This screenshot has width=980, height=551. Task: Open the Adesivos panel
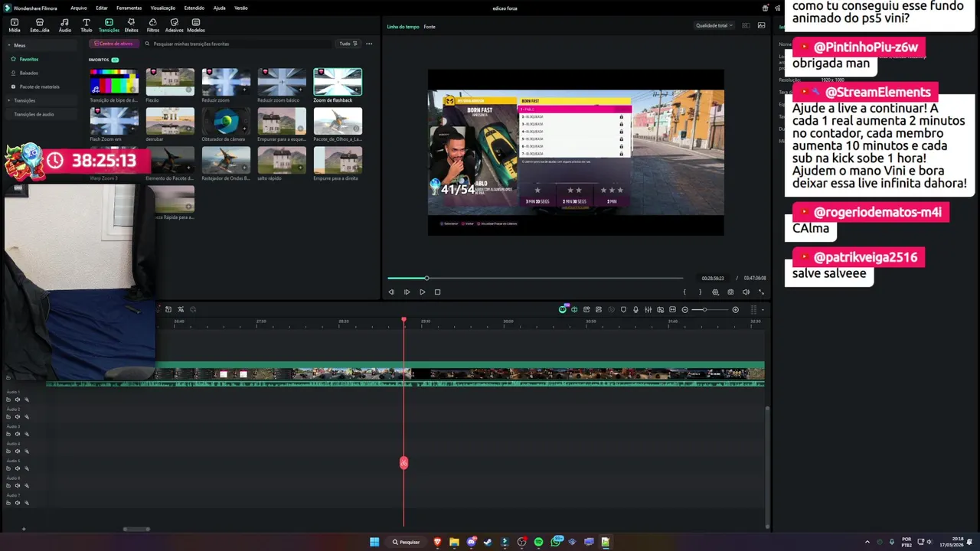[x=174, y=25]
